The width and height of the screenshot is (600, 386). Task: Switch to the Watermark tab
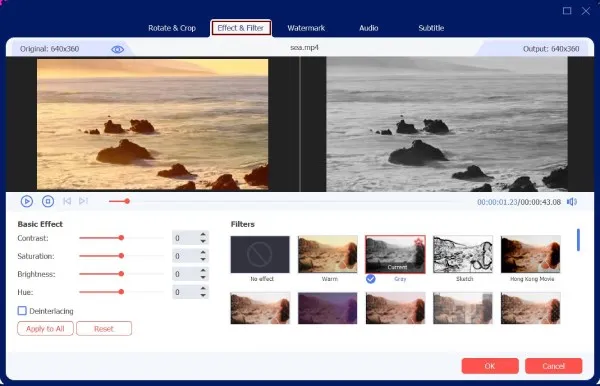[306, 28]
